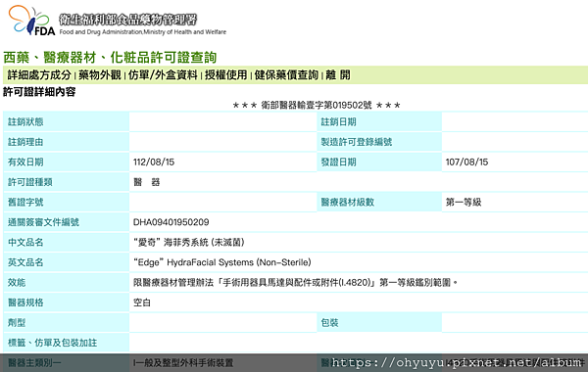Open 藥物外觀 menu link
This screenshot has width=588, height=372.
(100, 75)
